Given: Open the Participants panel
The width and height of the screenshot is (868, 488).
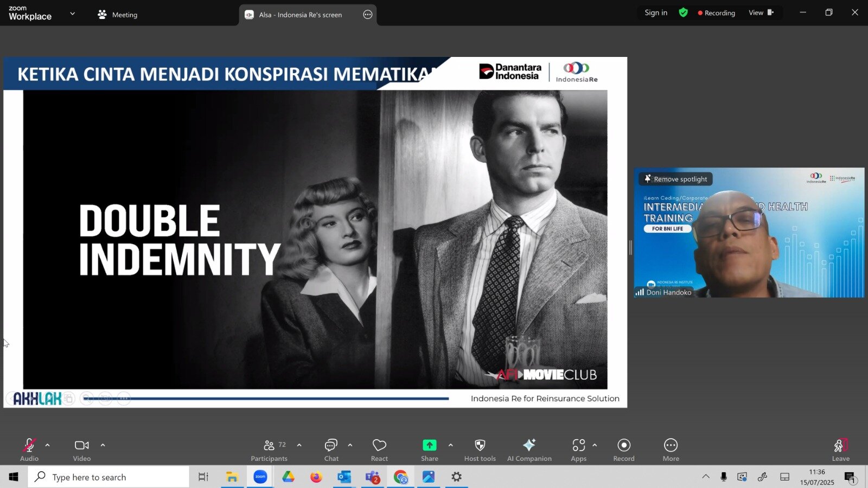Looking at the screenshot, I should (x=269, y=450).
